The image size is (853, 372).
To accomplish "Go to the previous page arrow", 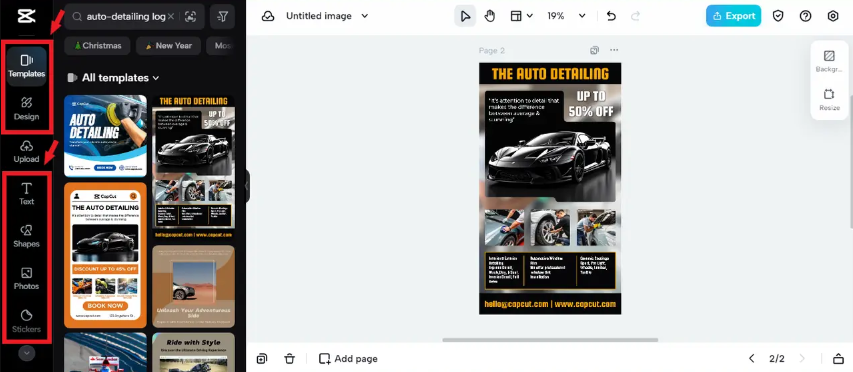I will point(752,358).
